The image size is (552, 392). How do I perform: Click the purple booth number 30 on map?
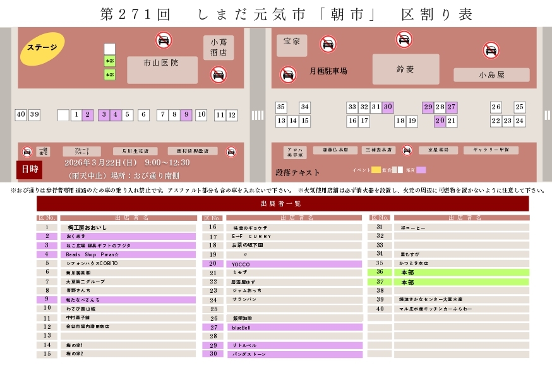[388, 107]
